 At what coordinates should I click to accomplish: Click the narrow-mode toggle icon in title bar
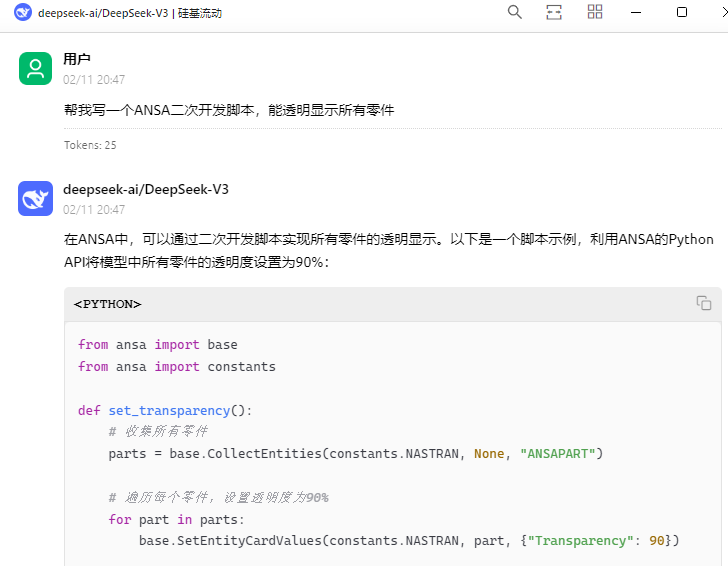coord(554,12)
